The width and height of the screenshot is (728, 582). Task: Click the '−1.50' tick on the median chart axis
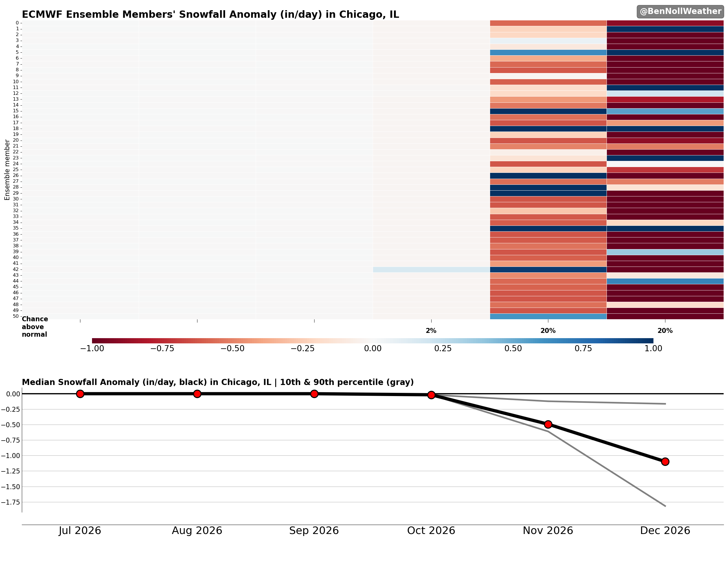coord(10,487)
